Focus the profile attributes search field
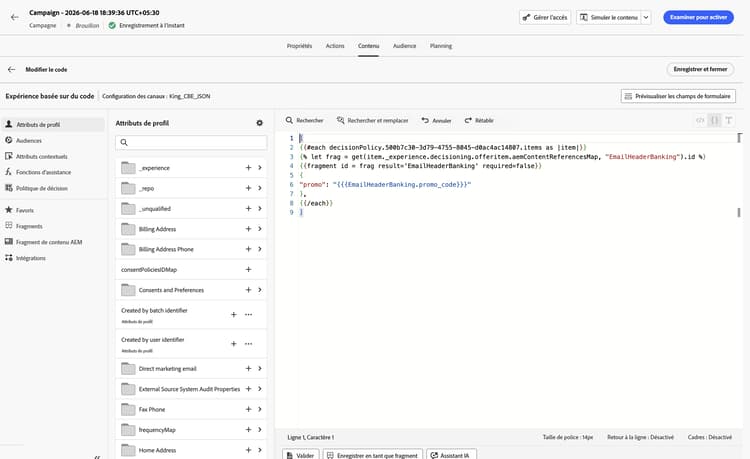This screenshot has height=459, width=750. (x=191, y=142)
